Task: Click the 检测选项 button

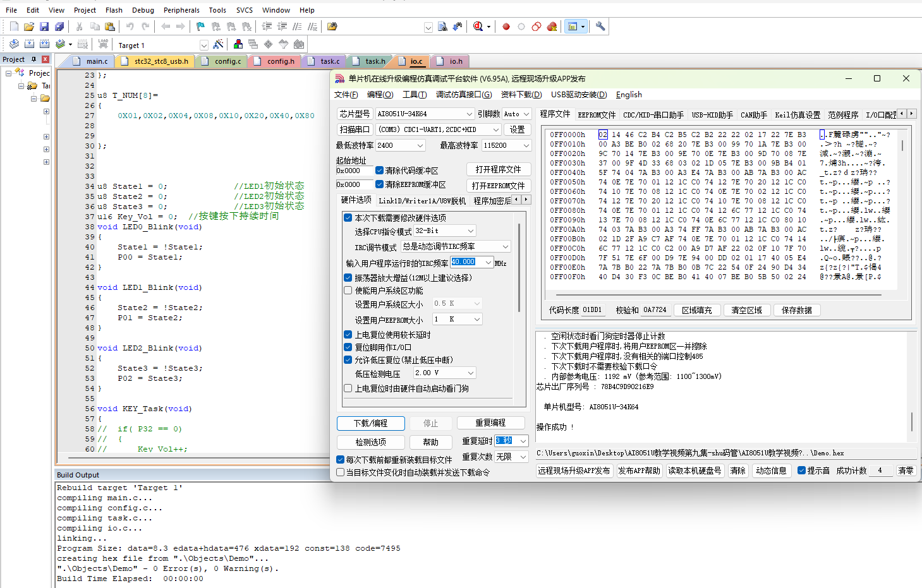Action: tap(371, 442)
